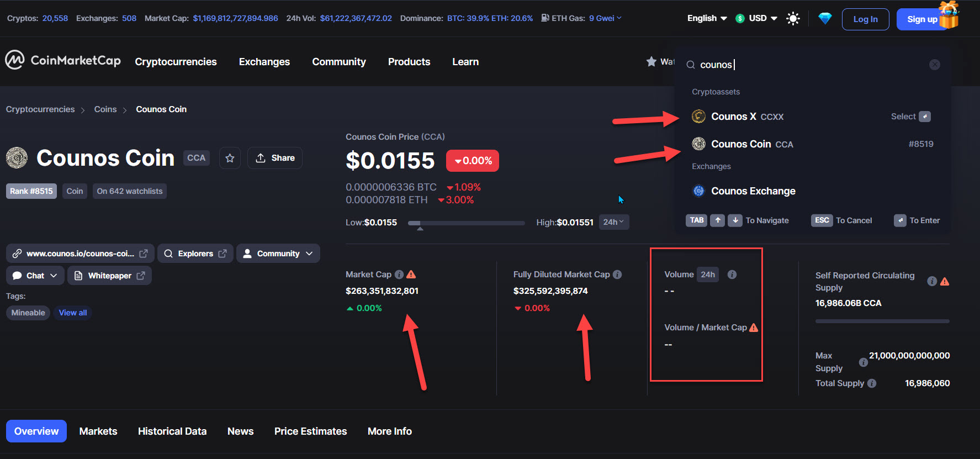Open the gift box icon near Sign up
980x459 pixels.
(949, 14)
